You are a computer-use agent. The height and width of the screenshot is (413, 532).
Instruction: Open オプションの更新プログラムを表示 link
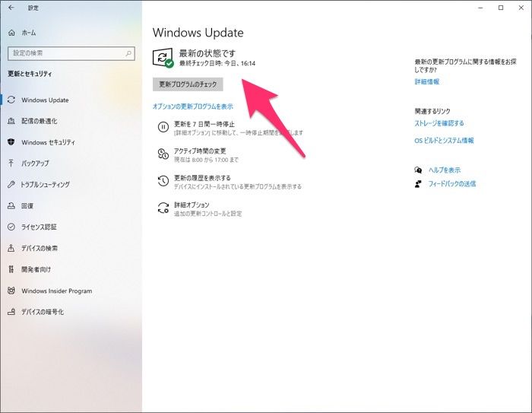[193, 106]
